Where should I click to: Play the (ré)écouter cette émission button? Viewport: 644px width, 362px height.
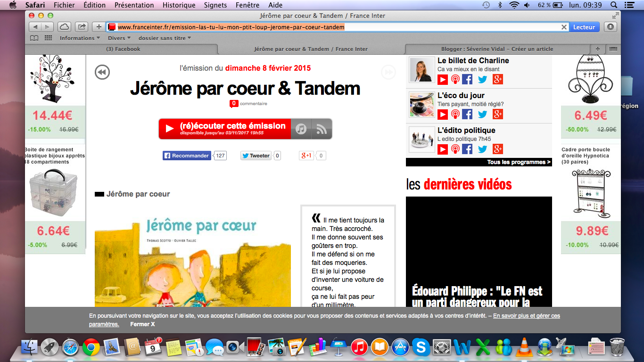tap(225, 129)
